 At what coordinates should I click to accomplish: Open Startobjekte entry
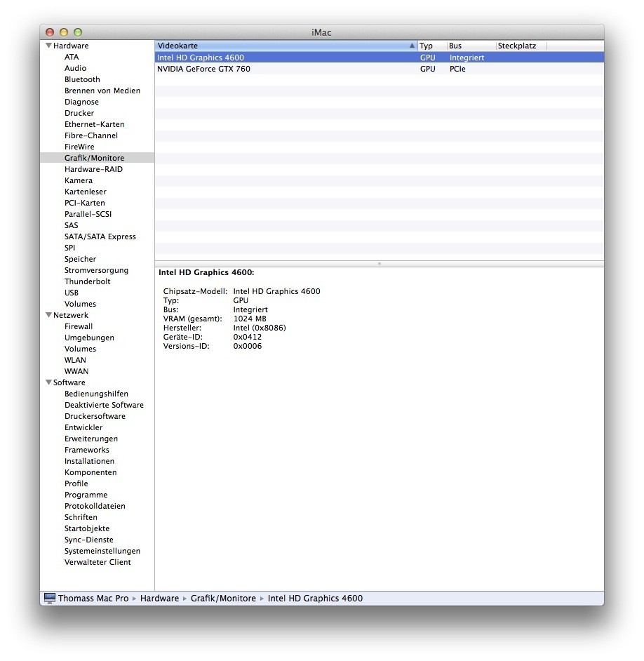(87, 528)
